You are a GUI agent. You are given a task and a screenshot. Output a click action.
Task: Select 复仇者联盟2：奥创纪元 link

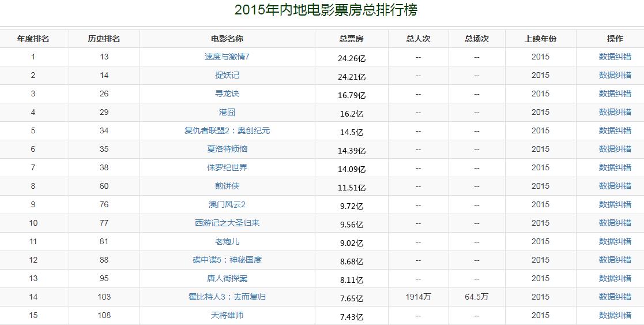pyautogui.click(x=227, y=130)
